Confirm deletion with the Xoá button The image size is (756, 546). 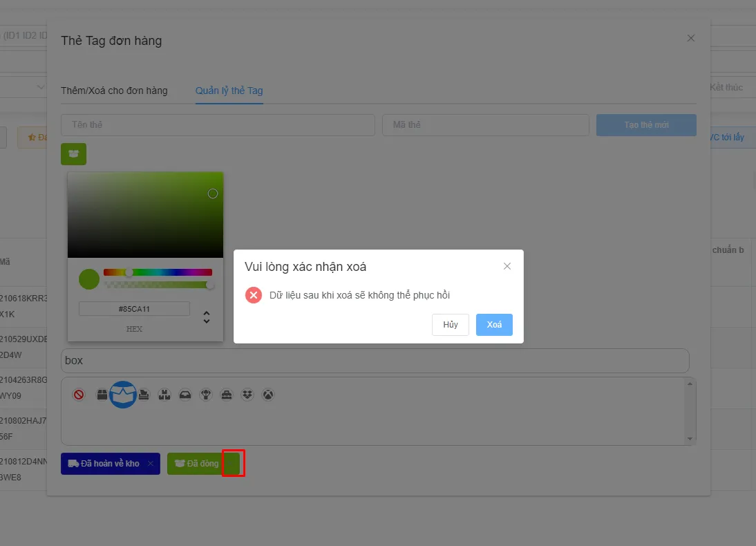click(494, 325)
